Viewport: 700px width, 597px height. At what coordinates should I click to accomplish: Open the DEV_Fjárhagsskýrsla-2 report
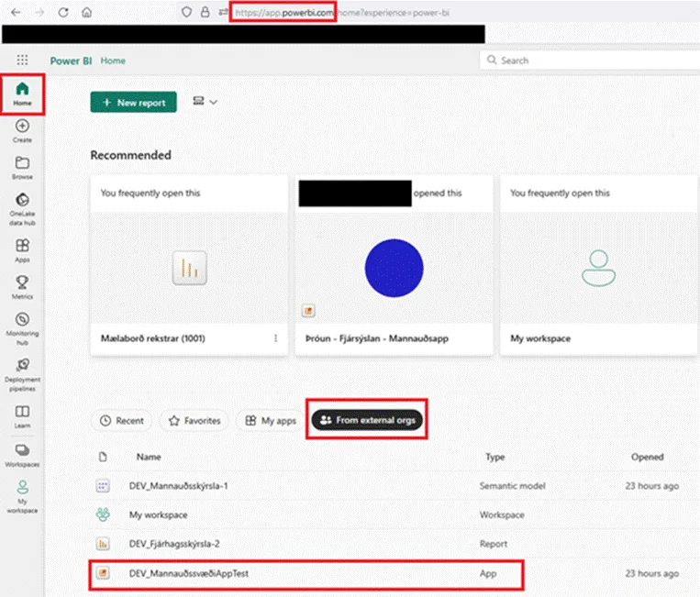coord(174,544)
